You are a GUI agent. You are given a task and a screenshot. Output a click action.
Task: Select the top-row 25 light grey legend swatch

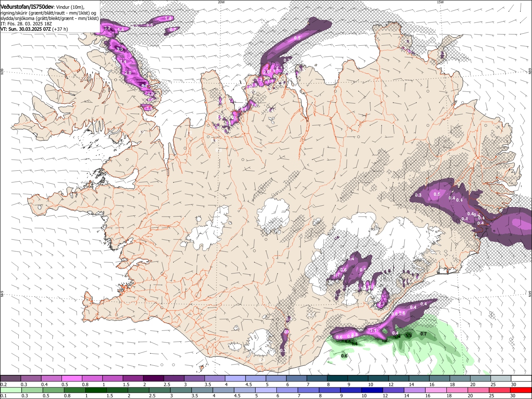coord(500,378)
